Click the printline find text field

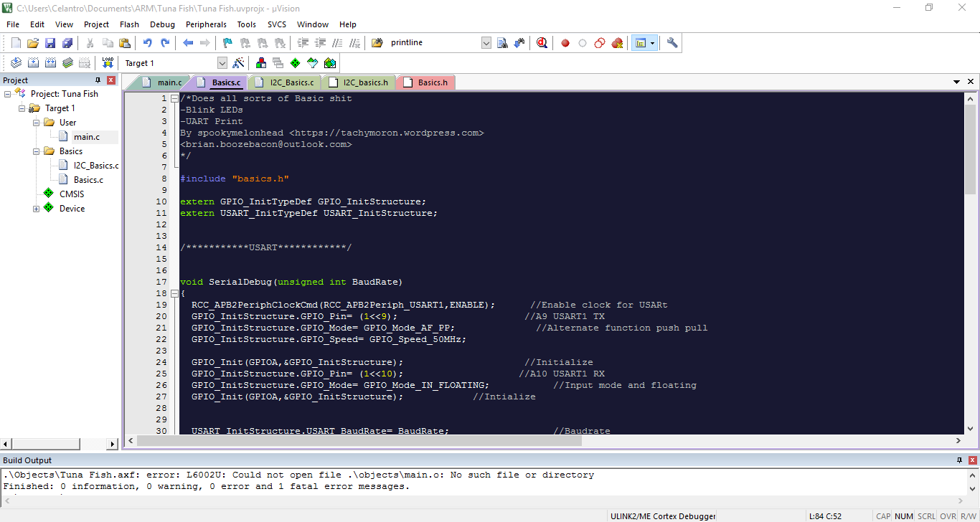[x=433, y=43]
